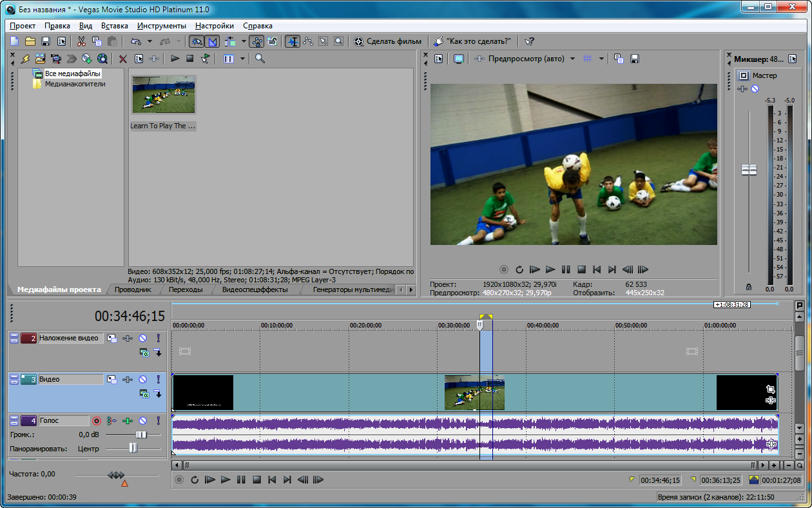The image size is (812, 508).
Task: Switch to the Переходы tab
Action: (186, 289)
